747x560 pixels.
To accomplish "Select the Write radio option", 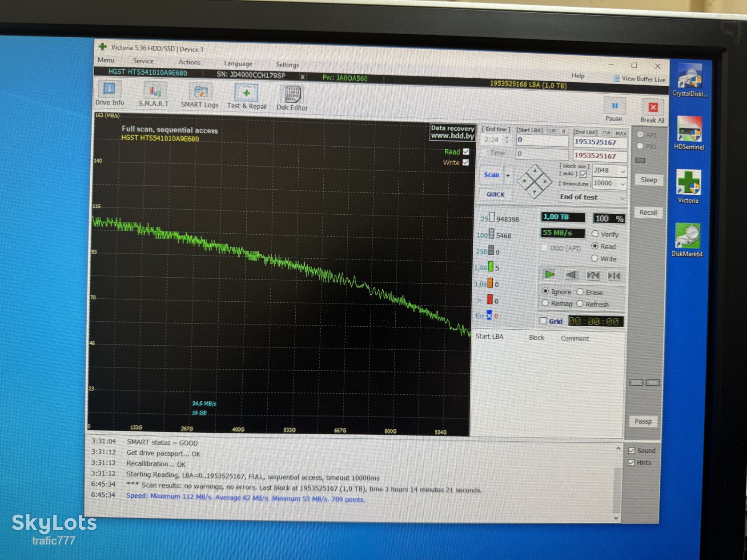I will (x=594, y=258).
